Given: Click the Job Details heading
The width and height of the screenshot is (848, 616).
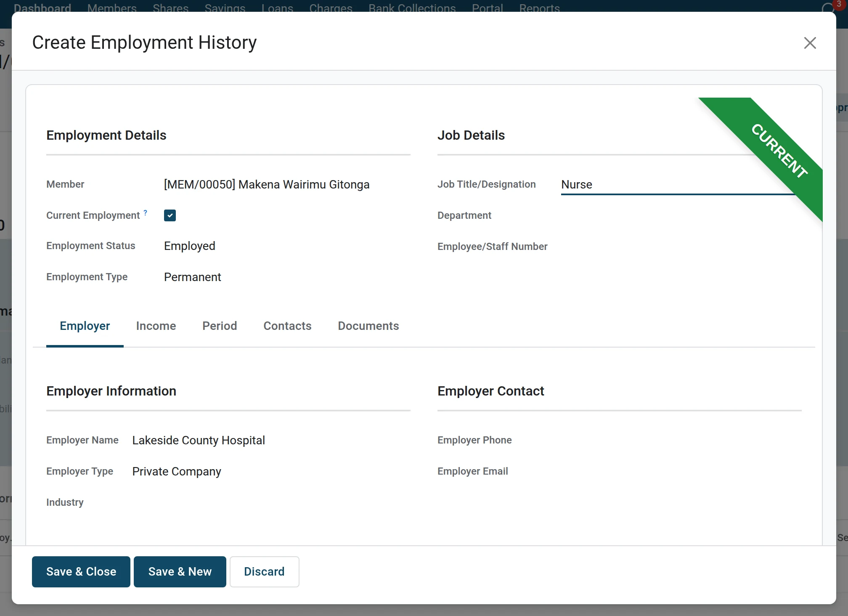Looking at the screenshot, I should coord(471,135).
